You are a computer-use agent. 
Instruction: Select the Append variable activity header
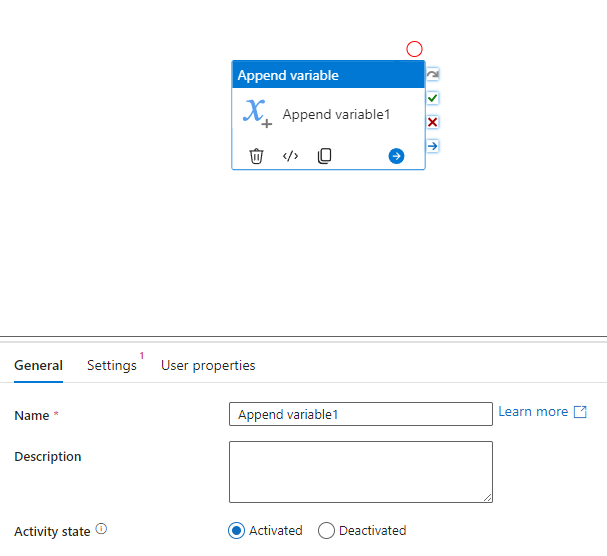pyautogui.click(x=328, y=75)
